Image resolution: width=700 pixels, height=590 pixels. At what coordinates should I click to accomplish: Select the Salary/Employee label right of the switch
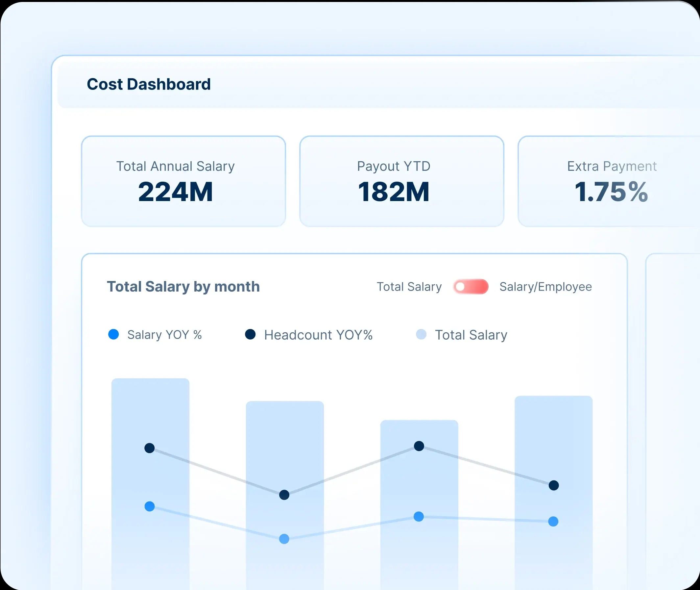[546, 287]
